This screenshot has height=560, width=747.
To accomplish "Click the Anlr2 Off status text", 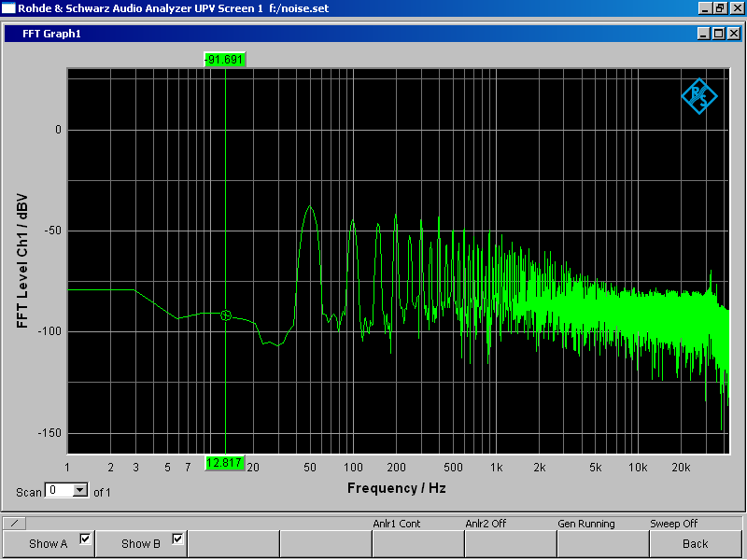I will coord(486,524).
